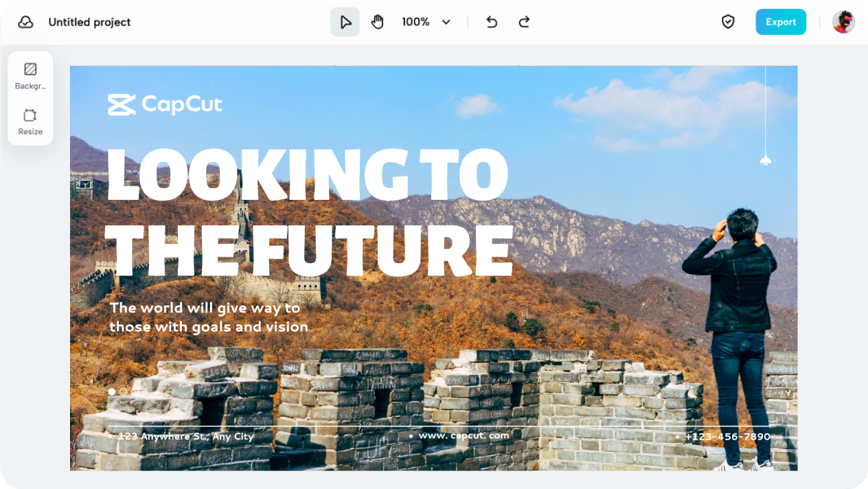Open the shield protection icon
Screen dimensions: 868x489
(728, 22)
